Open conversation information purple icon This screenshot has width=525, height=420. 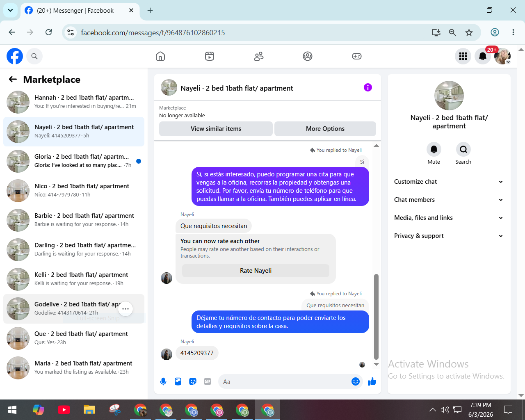[368, 87]
